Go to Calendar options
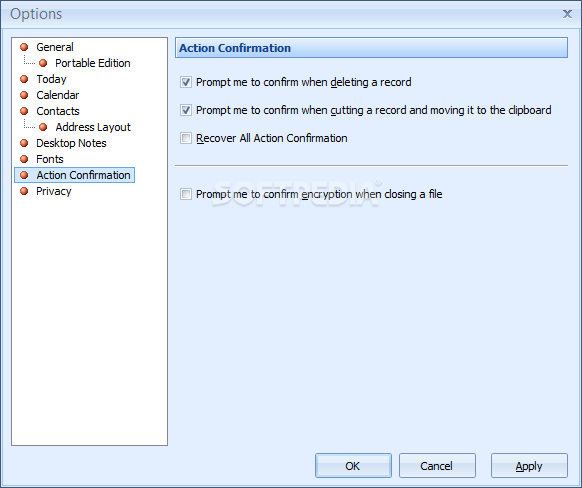 point(58,95)
